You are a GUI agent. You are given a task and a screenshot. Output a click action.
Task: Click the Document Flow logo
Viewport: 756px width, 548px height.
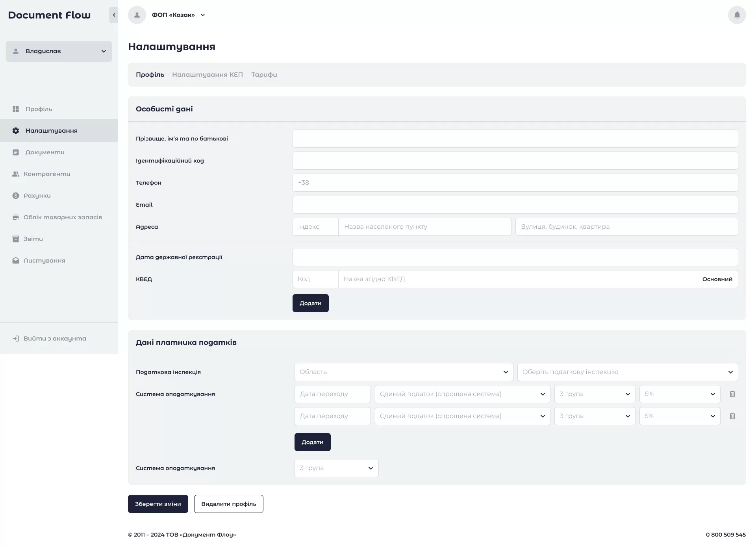[49, 15]
